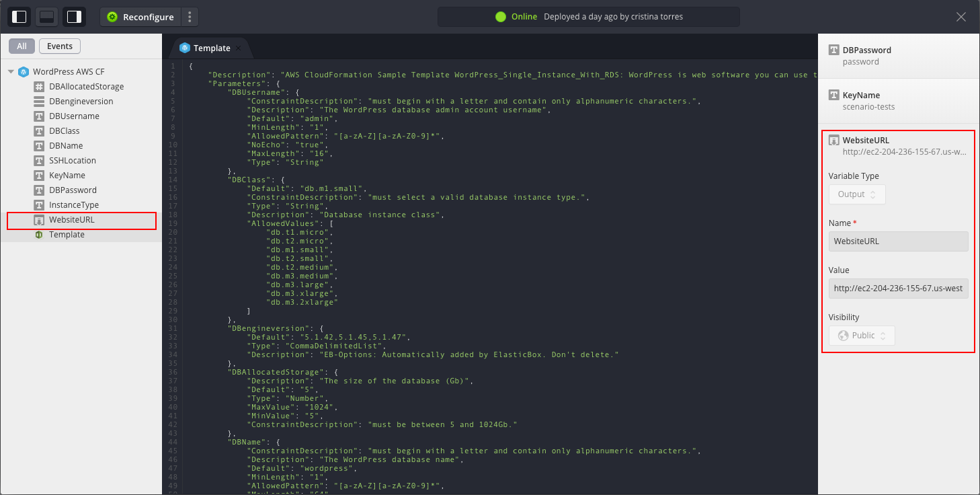Click the gear icon on Reconfigure button

pos(112,17)
